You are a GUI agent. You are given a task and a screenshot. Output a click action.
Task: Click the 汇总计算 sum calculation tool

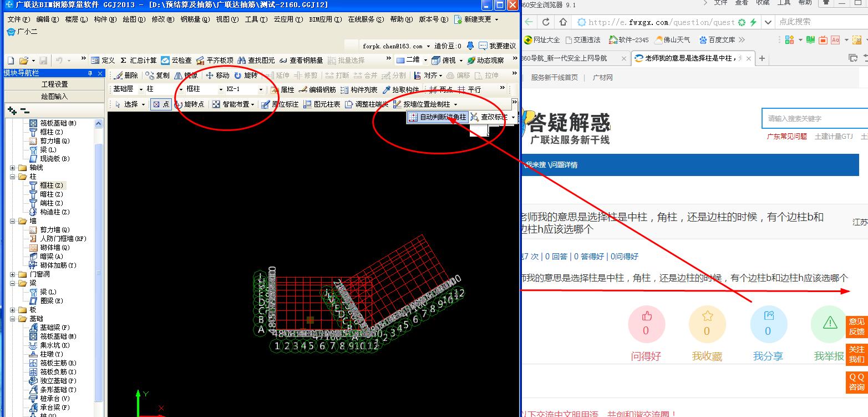tap(138, 60)
